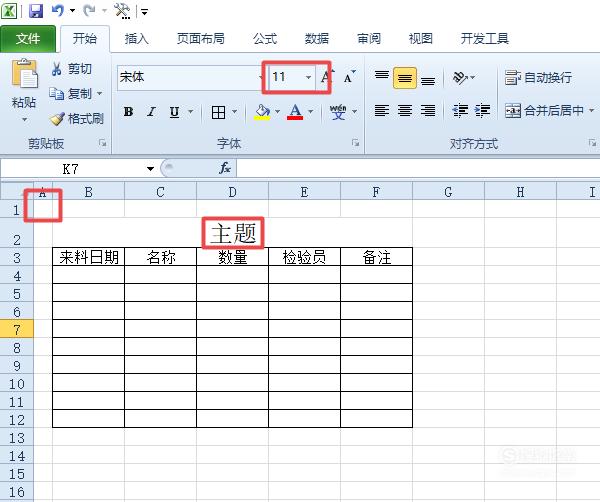Switch to the 数据 tab
Screen dimensions: 600x502
point(316,38)
